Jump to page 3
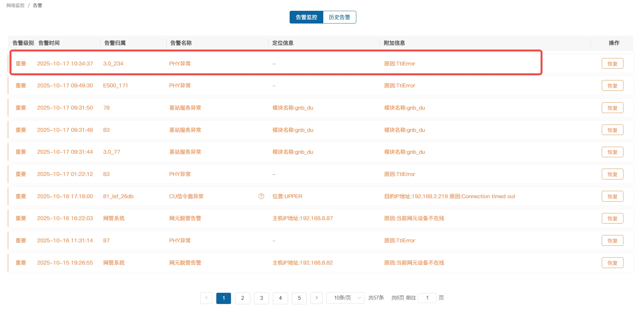644x316 pixels. click(261, 298)
